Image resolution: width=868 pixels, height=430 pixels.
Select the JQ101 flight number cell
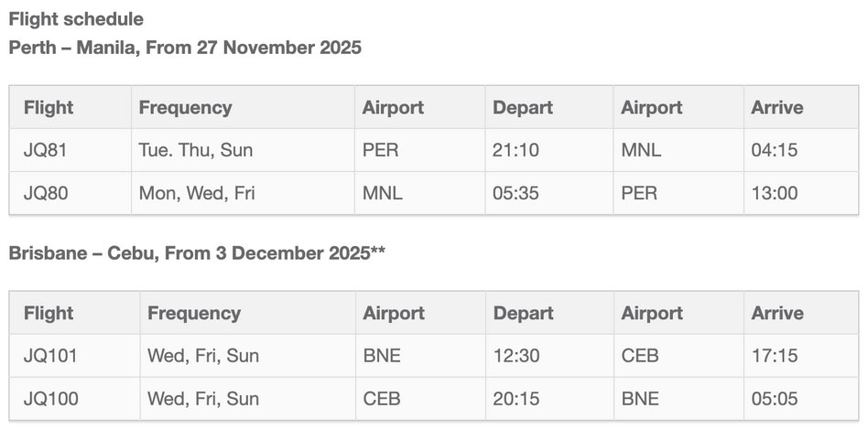75,355
